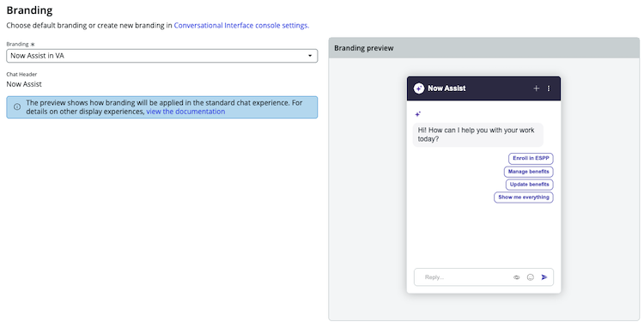The width and height of the screenshot is (644, 328).
Task: Click the 'Branding' page heading
Action: (x=29, y=10)
